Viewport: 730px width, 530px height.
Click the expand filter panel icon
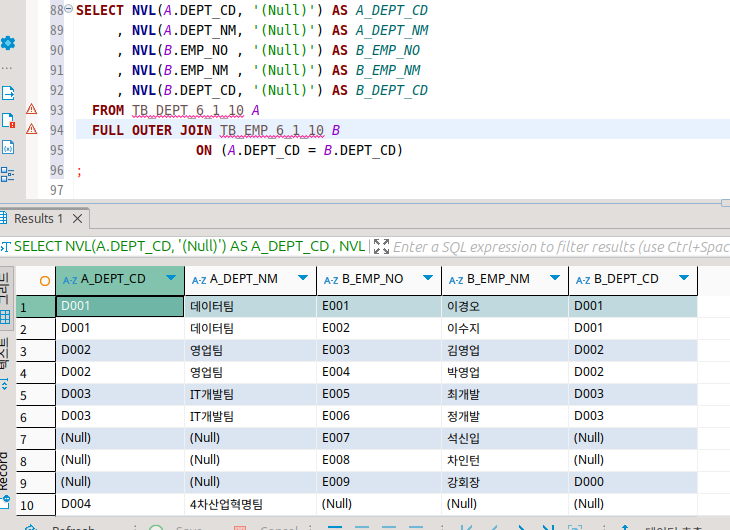click(381, 246)
